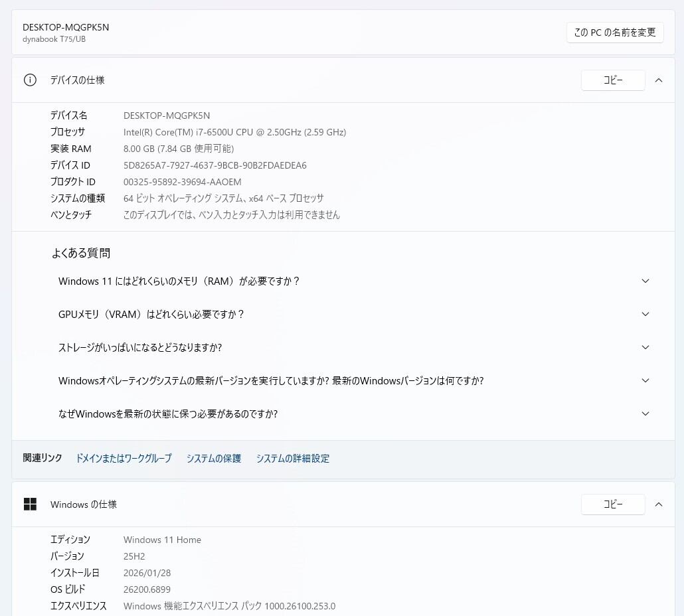The image size is (684, 616).
Task: Collapse the Windows の仕様 section chevron
Action: coord(659,504)
